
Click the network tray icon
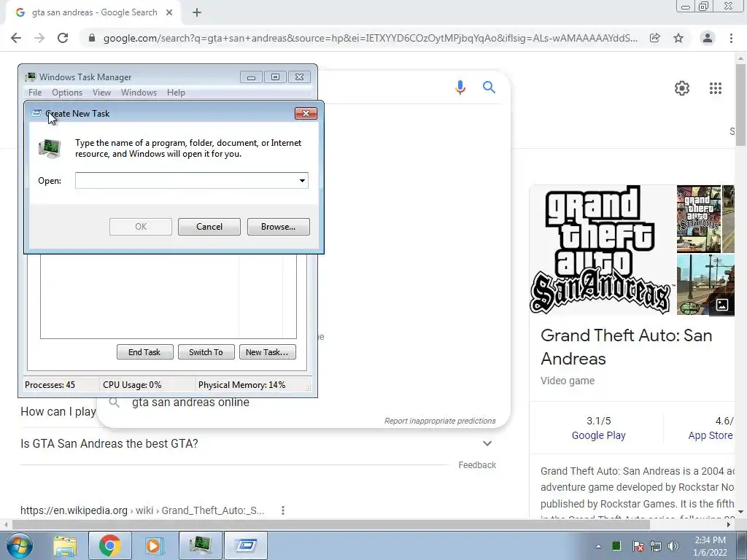[x=656, y=546]
